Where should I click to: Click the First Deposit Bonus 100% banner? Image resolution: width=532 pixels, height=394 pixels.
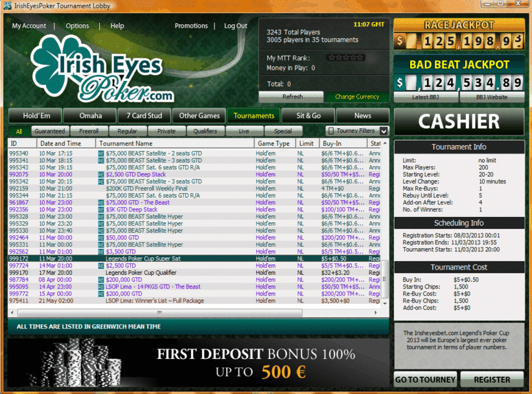click(x=198, y=363)
